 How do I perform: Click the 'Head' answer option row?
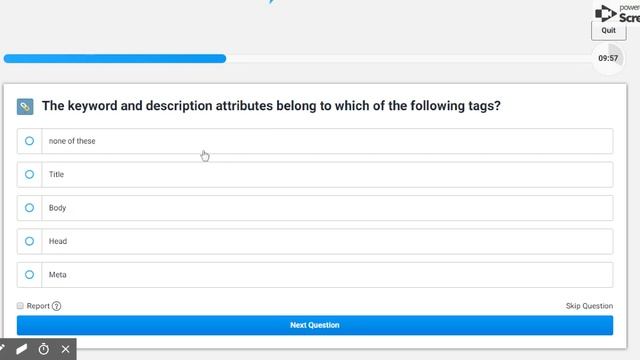(x=315, y=241)
